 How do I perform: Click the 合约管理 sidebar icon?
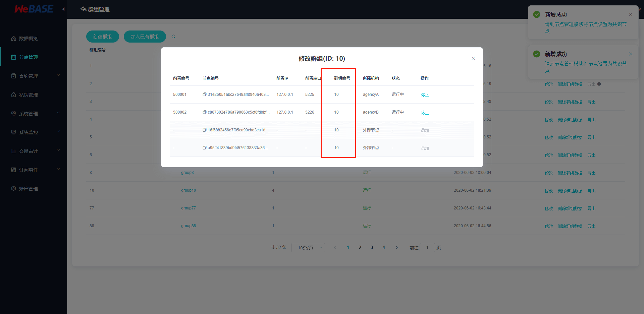coord(13,76)
